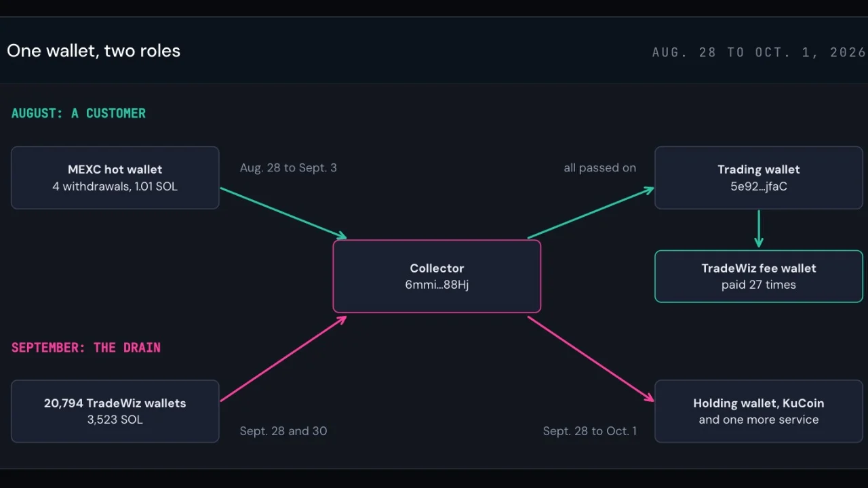Click the "SEPTEMBER: THE DRAIN" heading
868x488 pixels.
pyautogui.click(x=86, y=348)
